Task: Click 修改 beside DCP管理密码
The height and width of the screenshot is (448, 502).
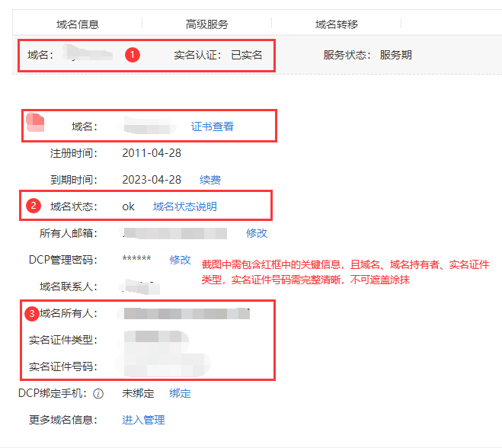Action: point(180,260)
